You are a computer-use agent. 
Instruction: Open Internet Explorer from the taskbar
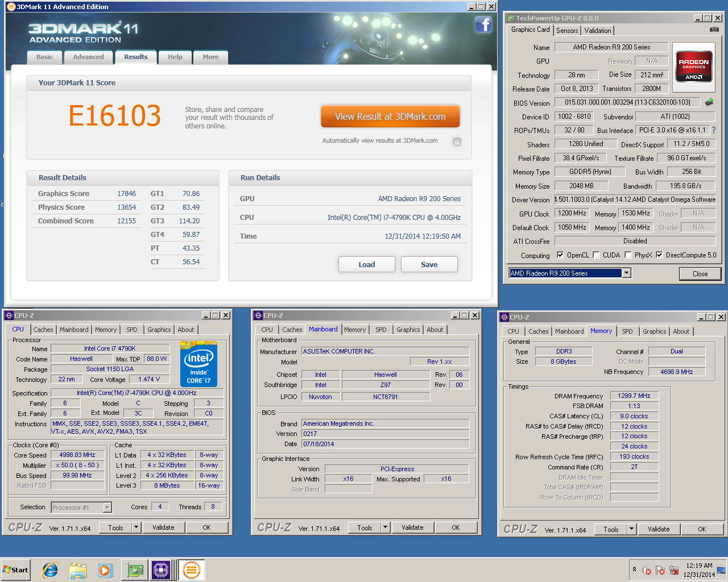click(x=50, y=570)
